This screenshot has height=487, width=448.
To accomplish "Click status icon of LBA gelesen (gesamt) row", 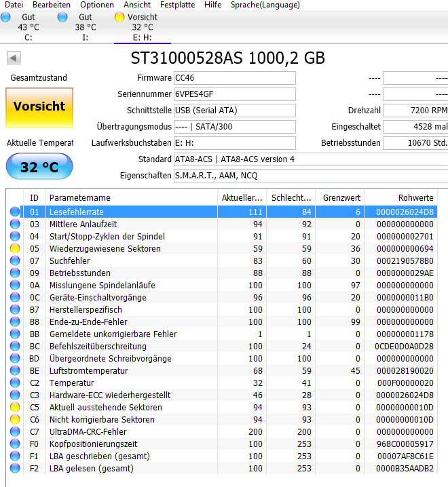I will pyautogui.click(x=15, y=468).
